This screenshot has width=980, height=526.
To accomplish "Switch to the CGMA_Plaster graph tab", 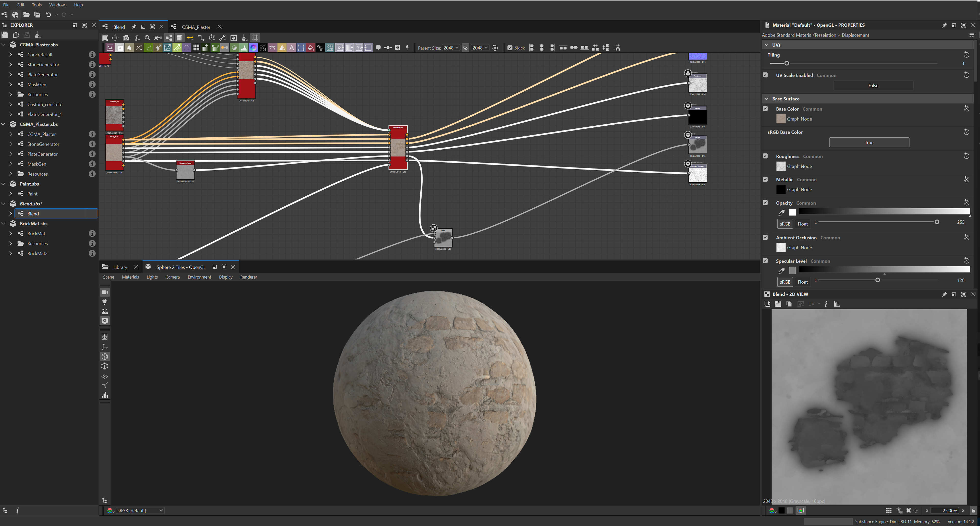I will click(x=195, y=27).
